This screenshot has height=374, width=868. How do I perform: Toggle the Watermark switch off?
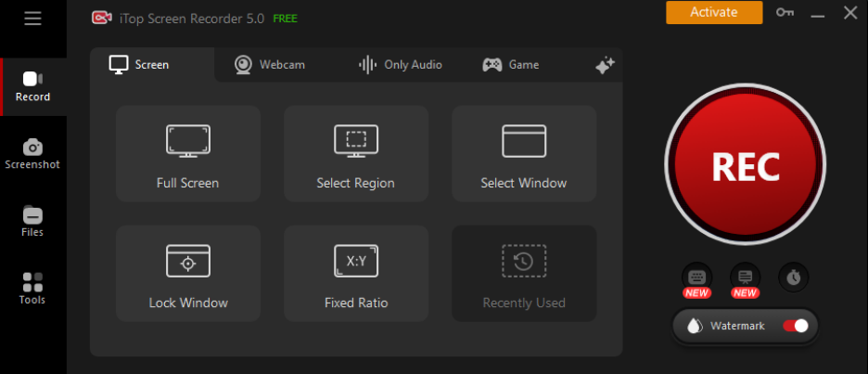coord(796,326)
